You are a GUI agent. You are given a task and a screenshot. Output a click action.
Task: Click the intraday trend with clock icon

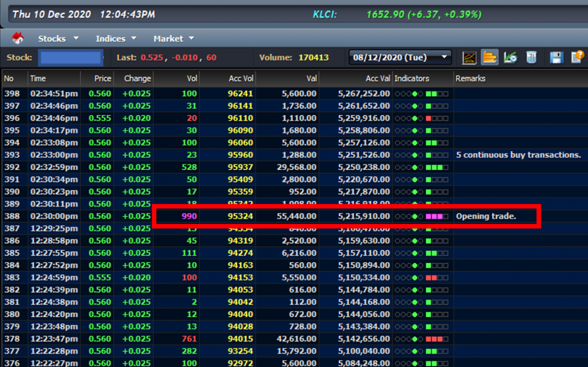click(510, 57)
